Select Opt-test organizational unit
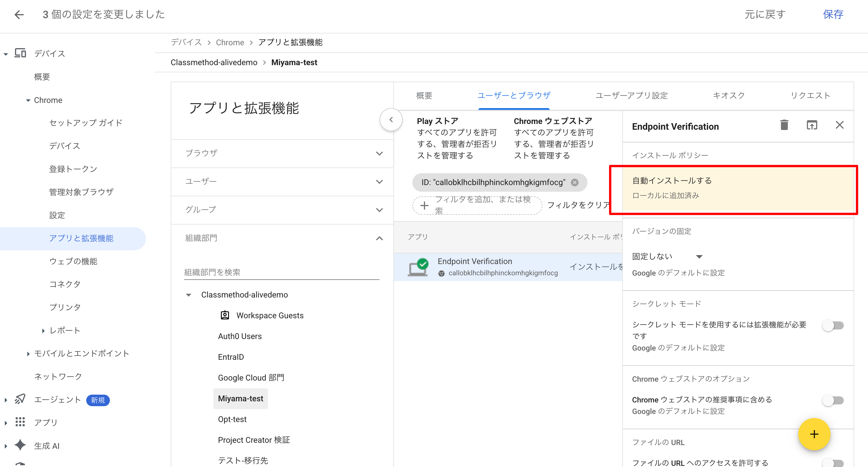Viewport: 868px width, 467px height. [232, 419]
